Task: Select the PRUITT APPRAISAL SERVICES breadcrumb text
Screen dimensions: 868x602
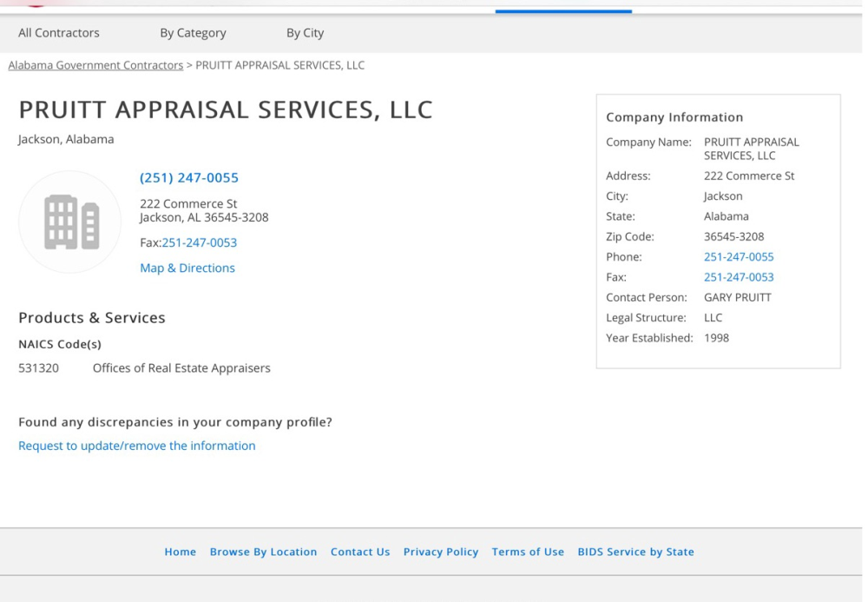Action: click(x=279, y=65)
